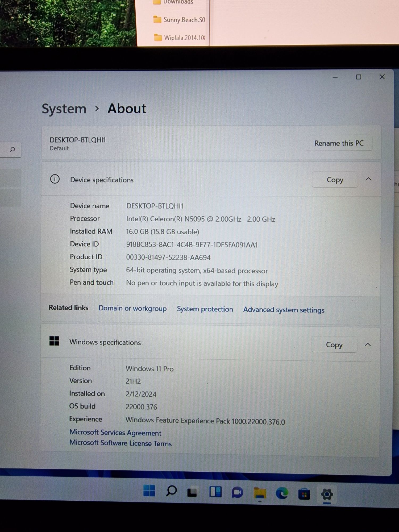Image resolution: width=399 pixels, height=532 pixels.
Task: Click the Rename this PC button
Action: pyautogui.click(x=339, y=143)
